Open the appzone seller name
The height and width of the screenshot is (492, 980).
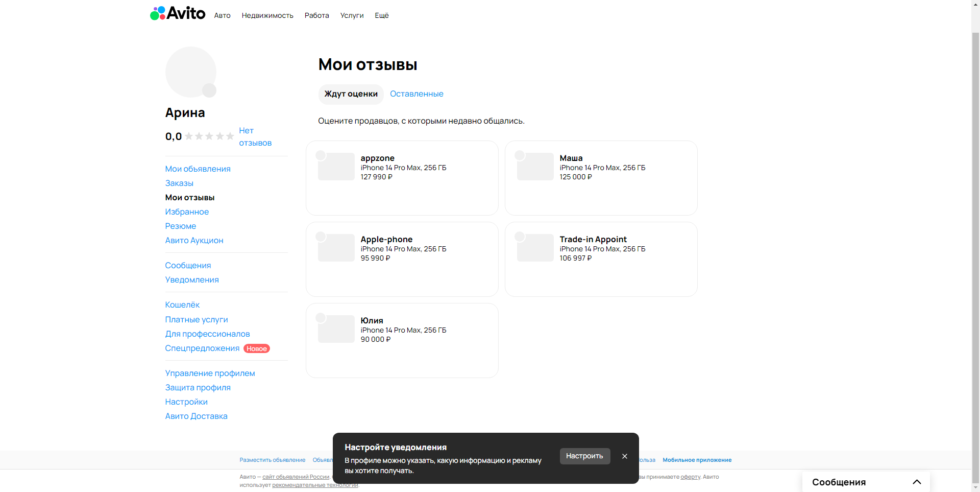pos(377,158)
